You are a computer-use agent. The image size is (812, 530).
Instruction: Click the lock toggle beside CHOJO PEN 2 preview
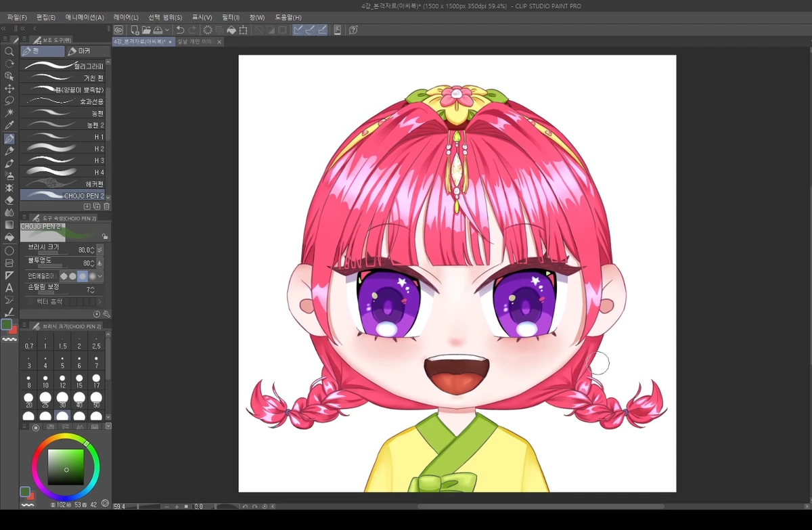106,236
